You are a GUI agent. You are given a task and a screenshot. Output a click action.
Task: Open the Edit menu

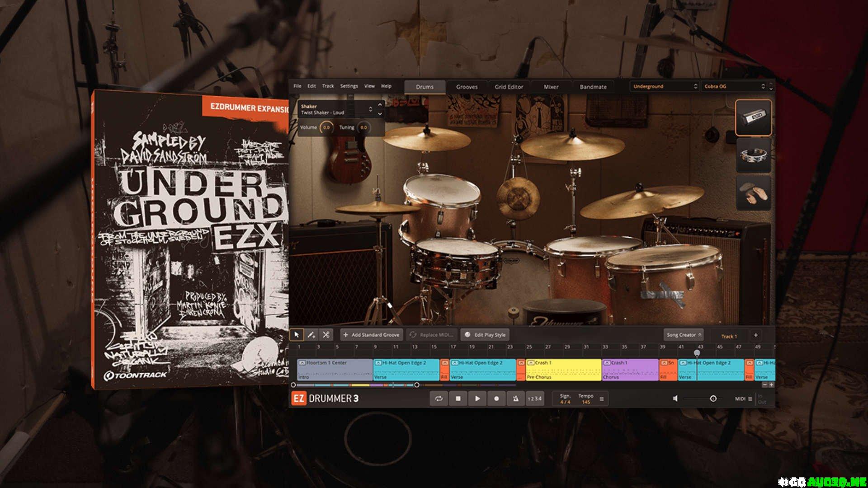tap(311, 86)
